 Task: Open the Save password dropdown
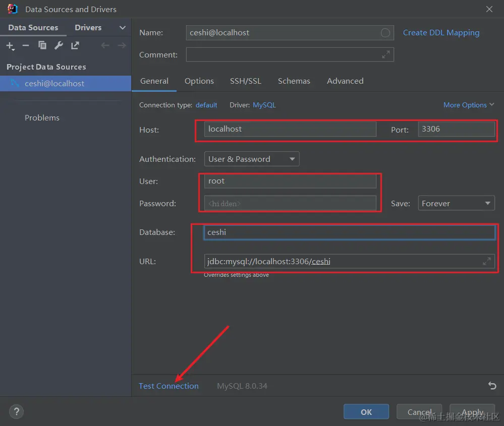click(x=456, y=203)
